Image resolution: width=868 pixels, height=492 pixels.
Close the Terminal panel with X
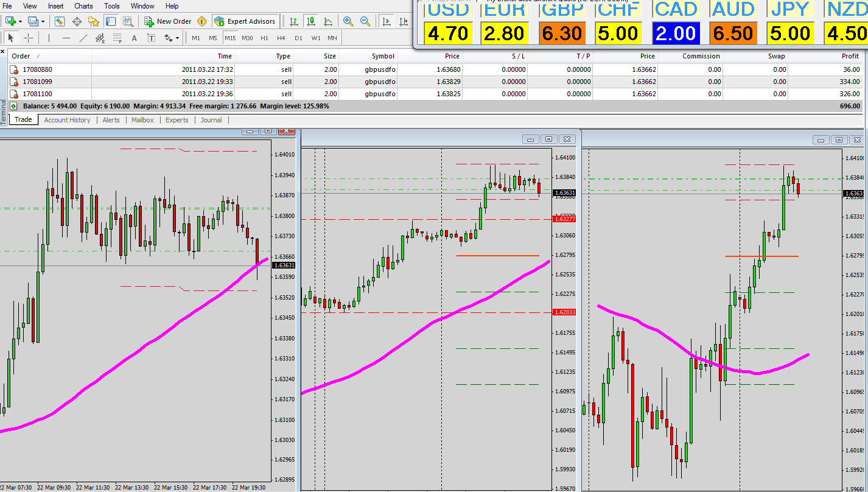point(3,52)
